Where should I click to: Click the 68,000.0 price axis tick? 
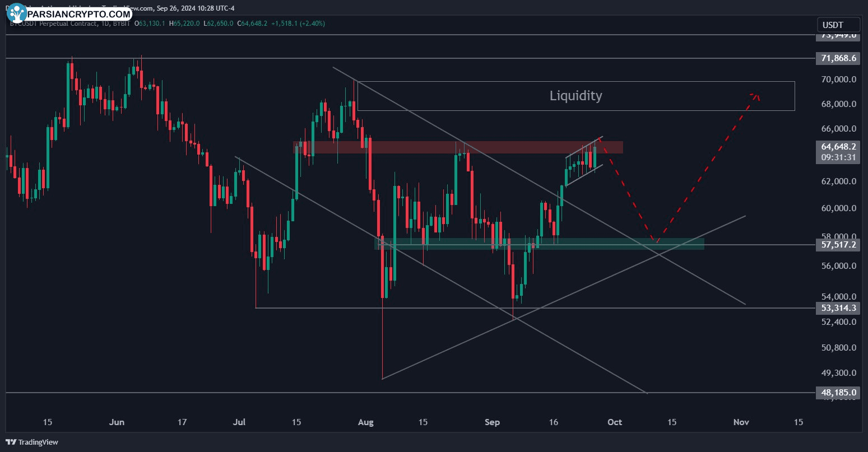(838, 104)
